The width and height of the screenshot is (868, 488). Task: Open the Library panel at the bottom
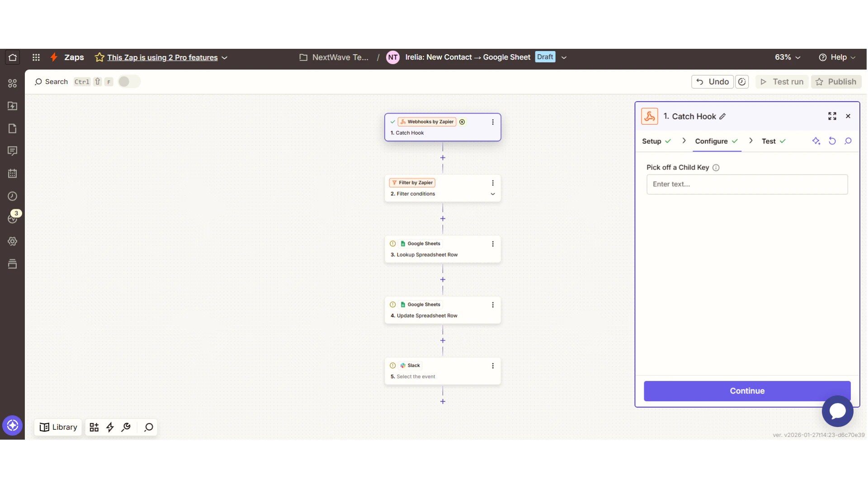tap(58, 427)
